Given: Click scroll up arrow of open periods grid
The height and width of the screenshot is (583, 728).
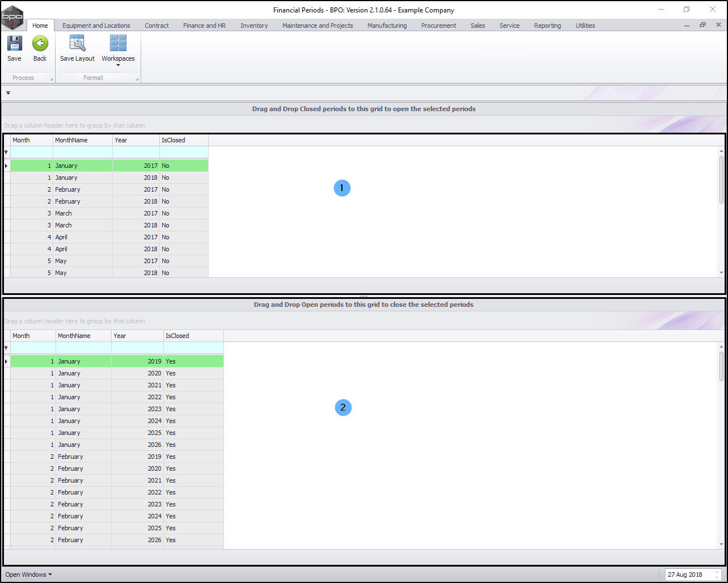Looking at the screenshot, I should coord(721,151).
